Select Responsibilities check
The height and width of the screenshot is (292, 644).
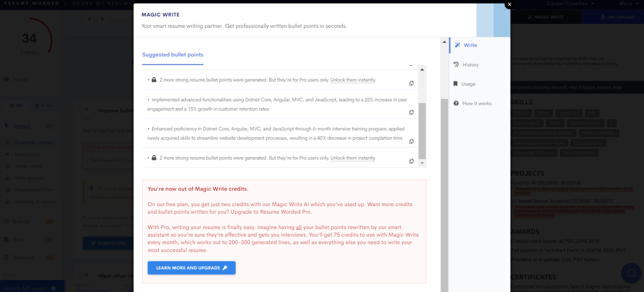point(34,189)
